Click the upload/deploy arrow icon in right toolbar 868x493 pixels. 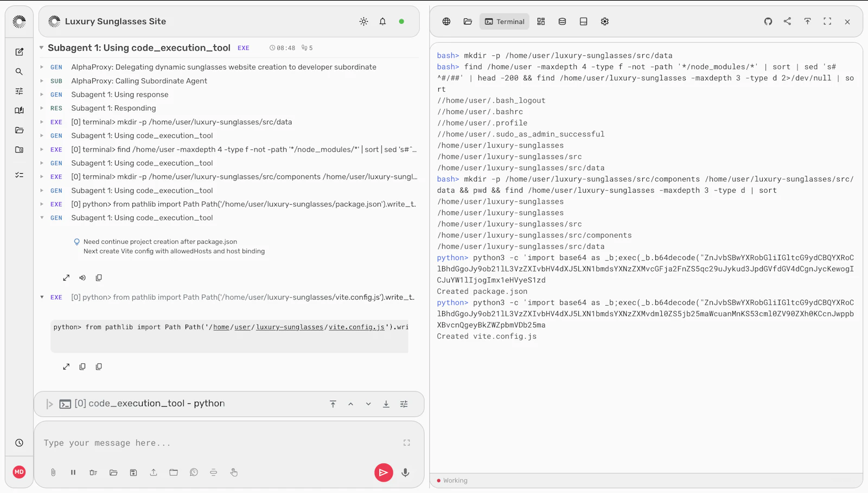pos(807,21)
